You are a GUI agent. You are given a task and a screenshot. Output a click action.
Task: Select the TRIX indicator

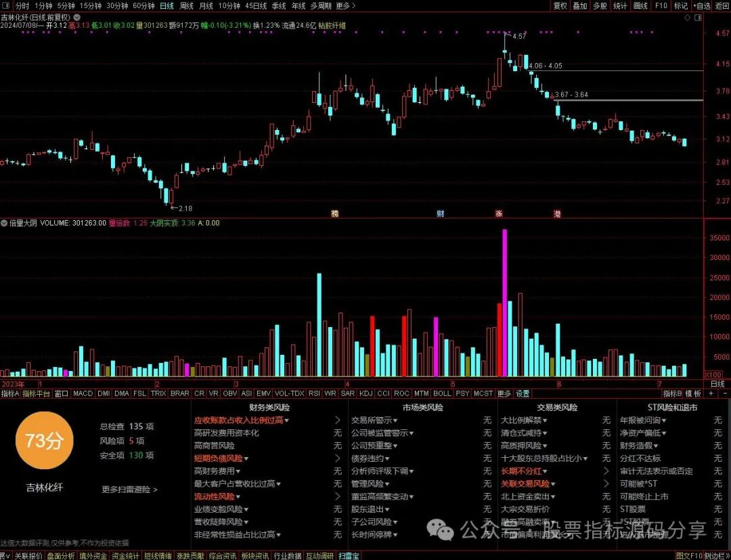(158, 393)
